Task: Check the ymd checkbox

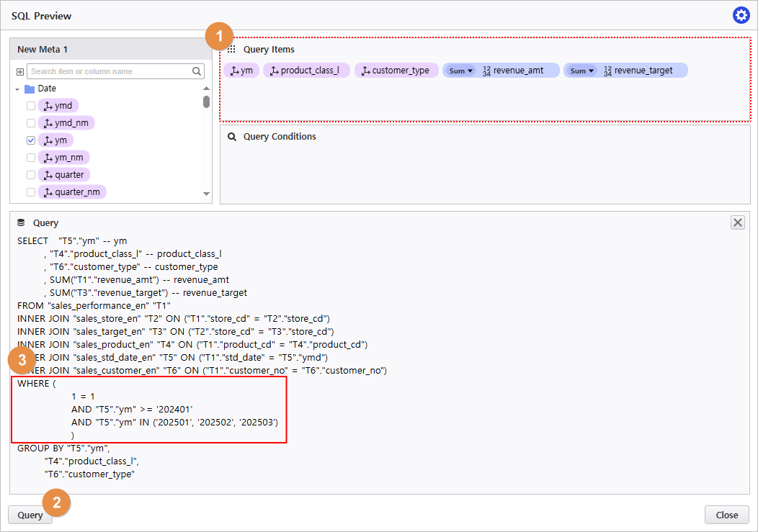Action: 31,106
